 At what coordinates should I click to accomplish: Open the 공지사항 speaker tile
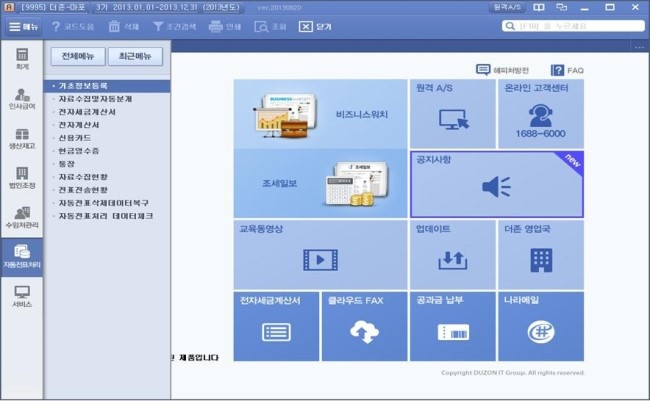click(497, 184)
